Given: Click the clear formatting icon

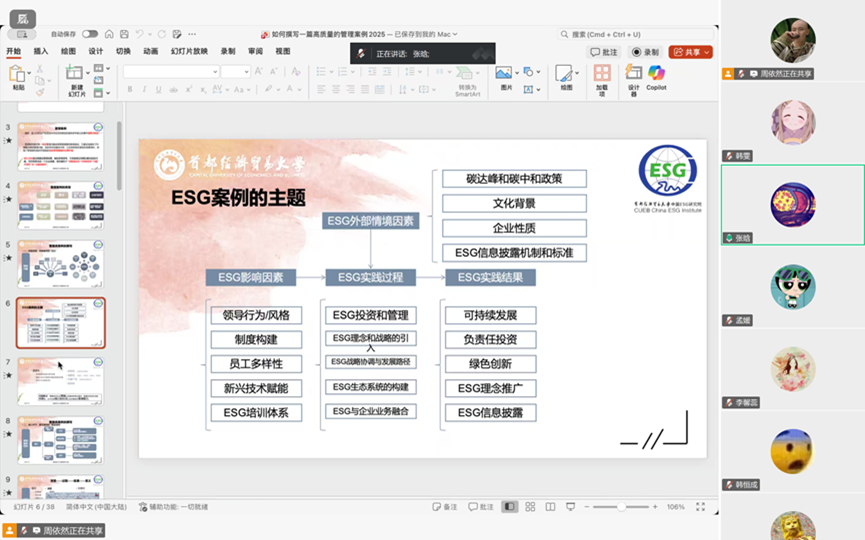Looking at the screenshot, I should (x=296, y=72).
